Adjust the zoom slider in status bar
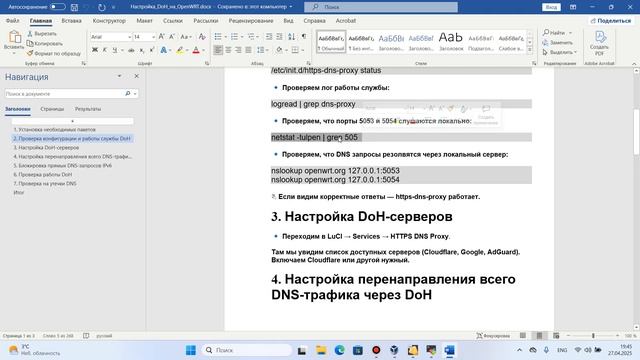This screenshot has width=640, height=360. (x=593, y=336)
